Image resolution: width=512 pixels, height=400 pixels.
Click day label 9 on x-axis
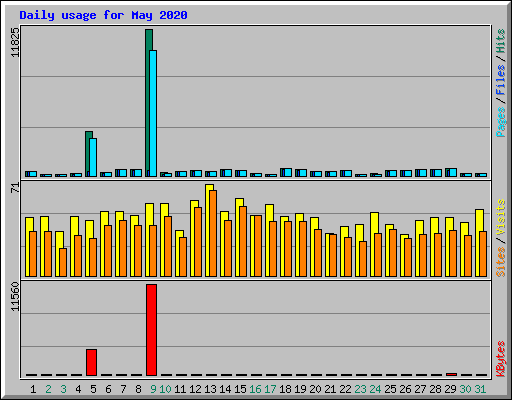coord(153,389)
